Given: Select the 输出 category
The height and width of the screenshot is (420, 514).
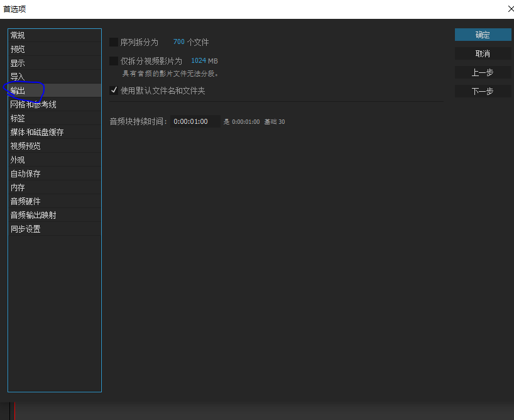Looking at the screenshot, I should tap(55, 91).
